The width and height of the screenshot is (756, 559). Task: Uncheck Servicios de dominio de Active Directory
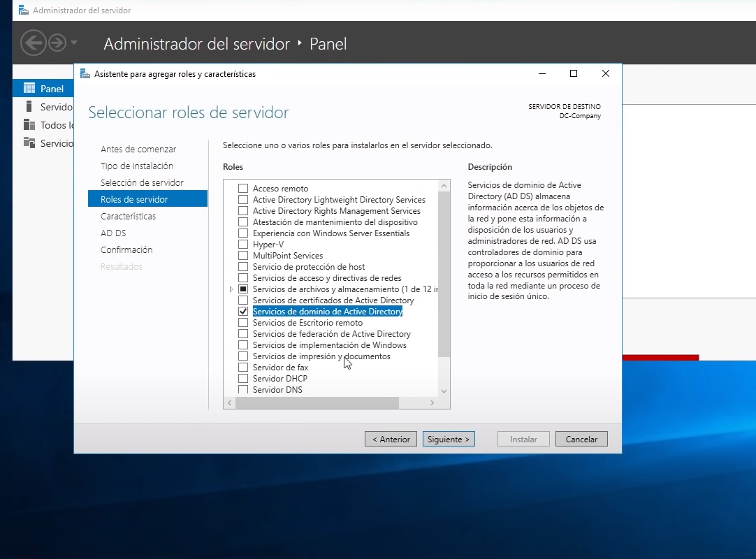coord(243,312)
